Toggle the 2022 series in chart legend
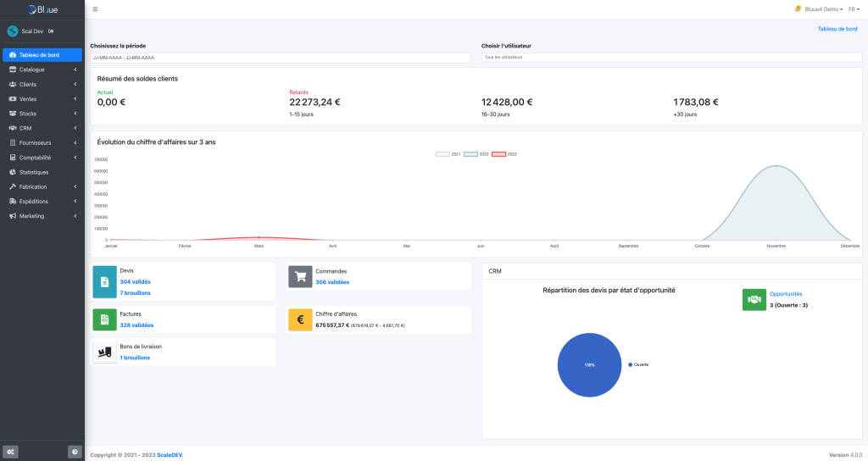Screen dimensions: 868x461 [x=477, y=154]
